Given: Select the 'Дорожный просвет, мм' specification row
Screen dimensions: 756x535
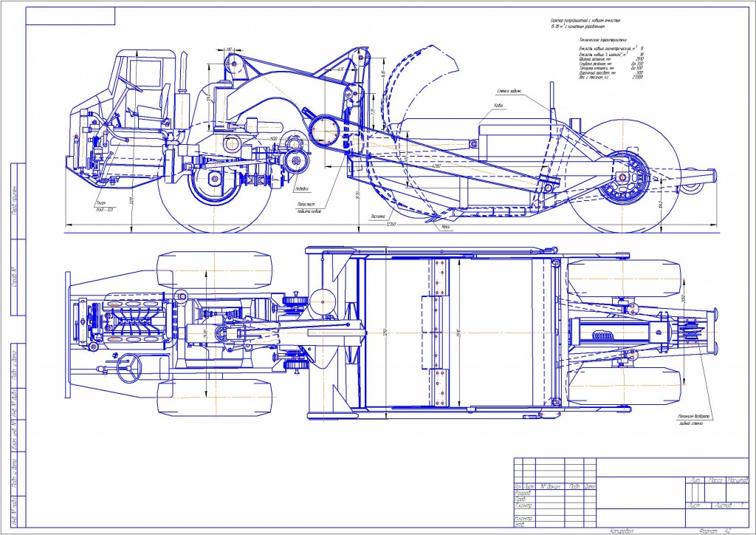Looking at the screenshot, I should click(x=611, y=73).
